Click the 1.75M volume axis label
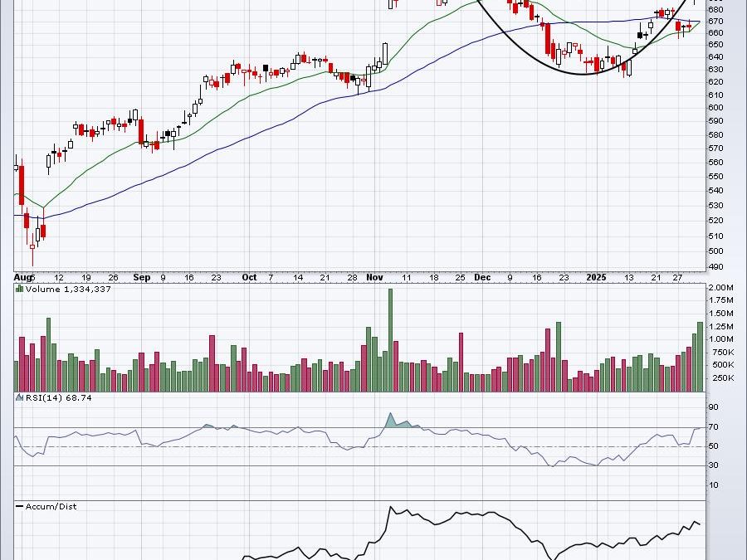The width and height of the screenshot is (747, 560). 720,300
